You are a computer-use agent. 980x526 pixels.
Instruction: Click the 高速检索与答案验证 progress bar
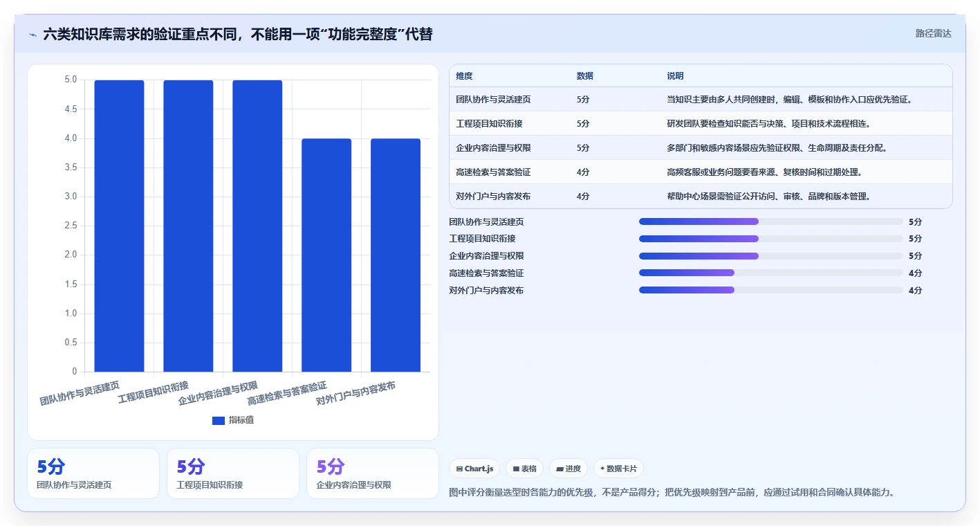[x=771, y=273]
